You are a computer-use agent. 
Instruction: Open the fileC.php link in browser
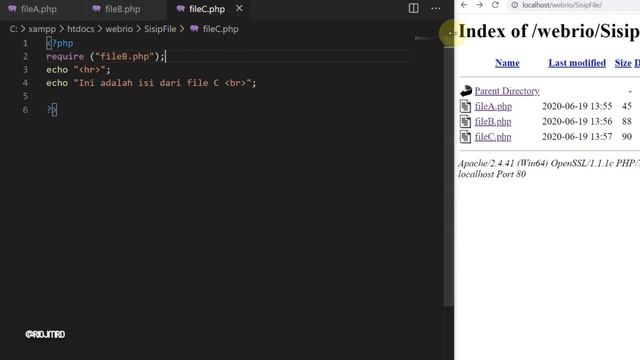pos(493,137)
